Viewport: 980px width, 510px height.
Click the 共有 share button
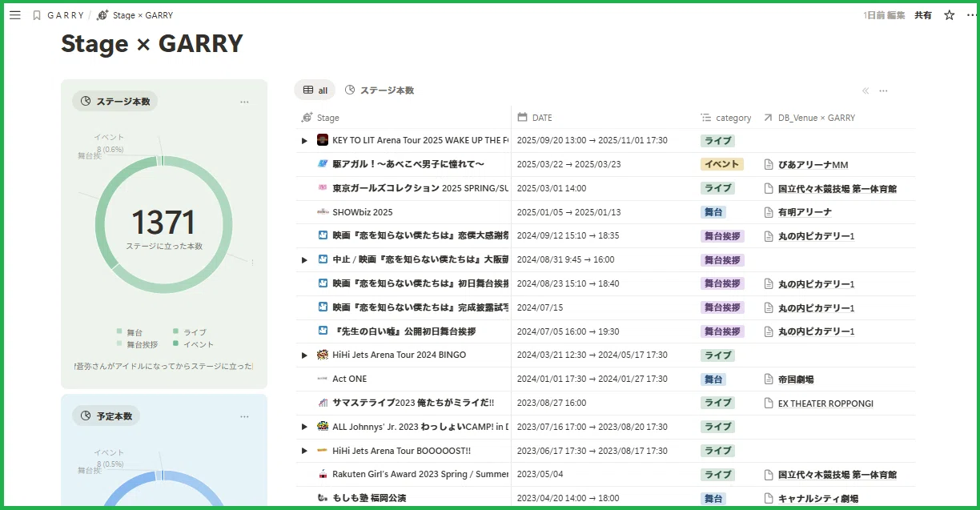pyautogui.click(x=923, y=15)
